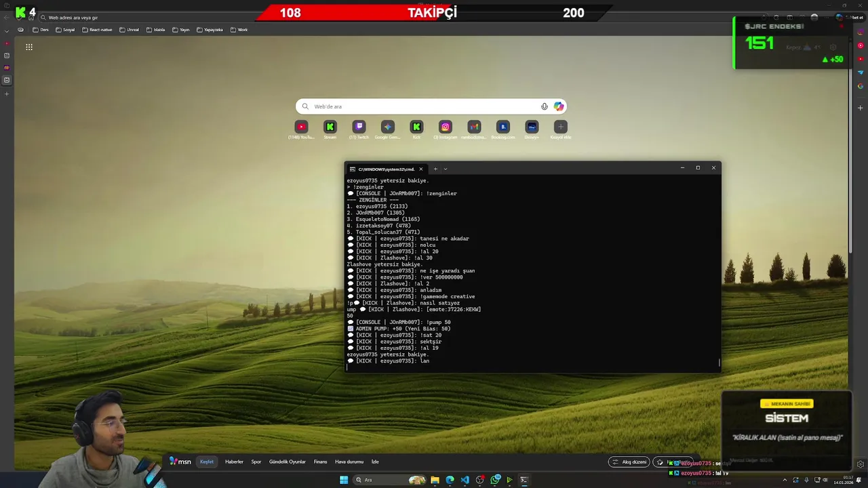Open the Windows Start menu
The height and width of the screenshot is (488, 868).
coord(344,480)
